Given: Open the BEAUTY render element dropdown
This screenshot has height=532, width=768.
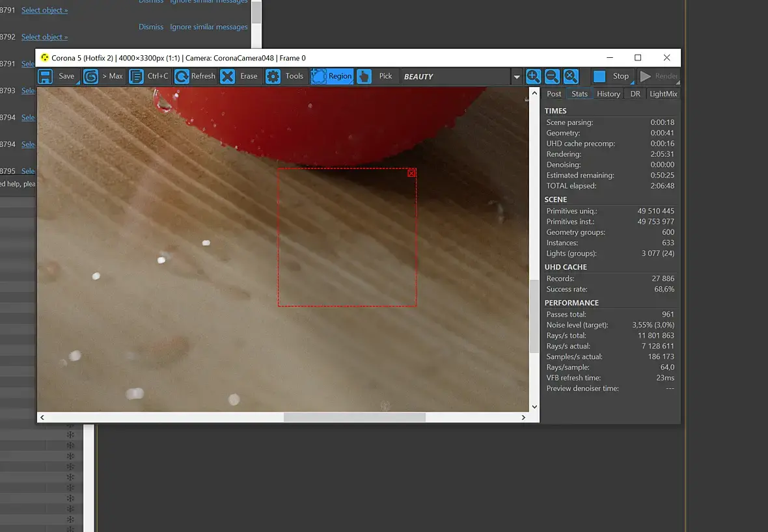Looking at the screenshot, I should coord(516,77).
